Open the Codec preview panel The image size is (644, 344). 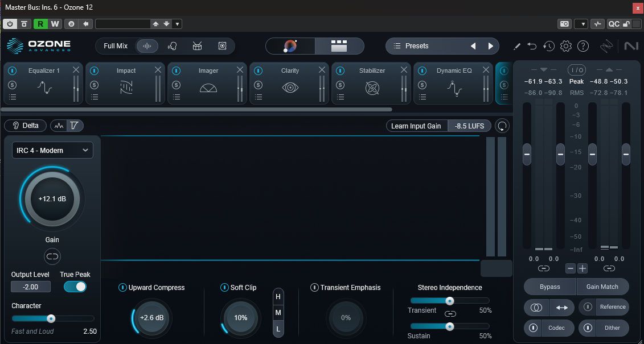(x=556, y=328)
